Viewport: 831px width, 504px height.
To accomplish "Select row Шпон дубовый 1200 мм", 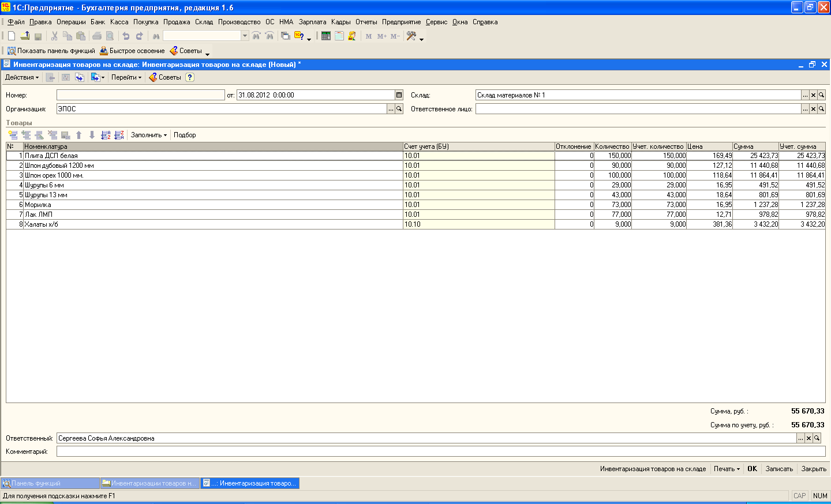I will (x=415, y=166).
